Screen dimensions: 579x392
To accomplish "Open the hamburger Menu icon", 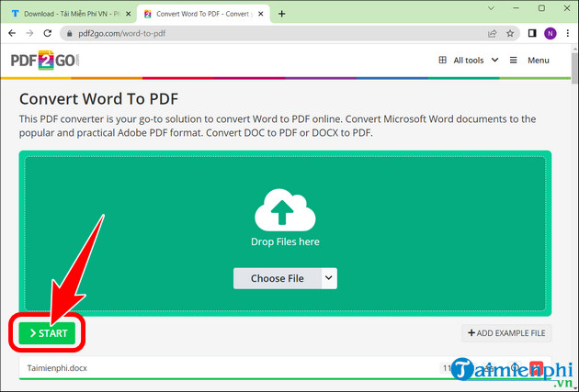I will pos(513,60).
